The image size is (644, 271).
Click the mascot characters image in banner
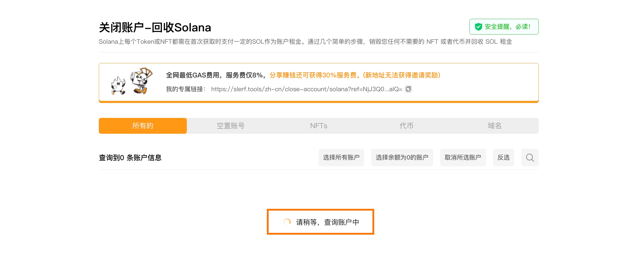point(132,82)
